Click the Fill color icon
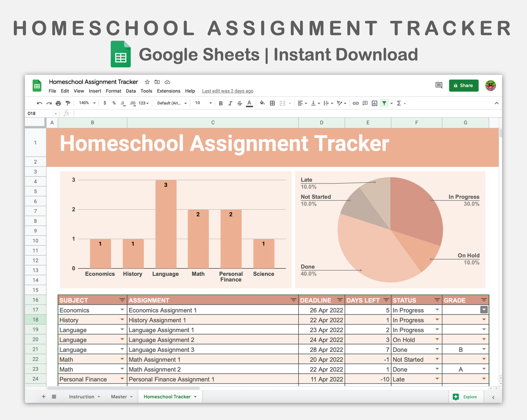 pyautogui.click(x=262, y=103)
